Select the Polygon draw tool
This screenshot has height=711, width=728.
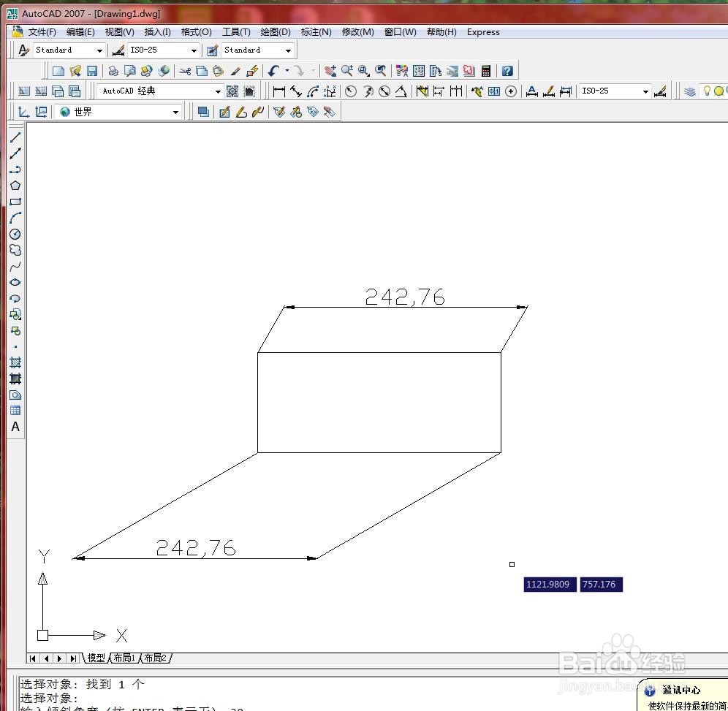pos(15,186)
